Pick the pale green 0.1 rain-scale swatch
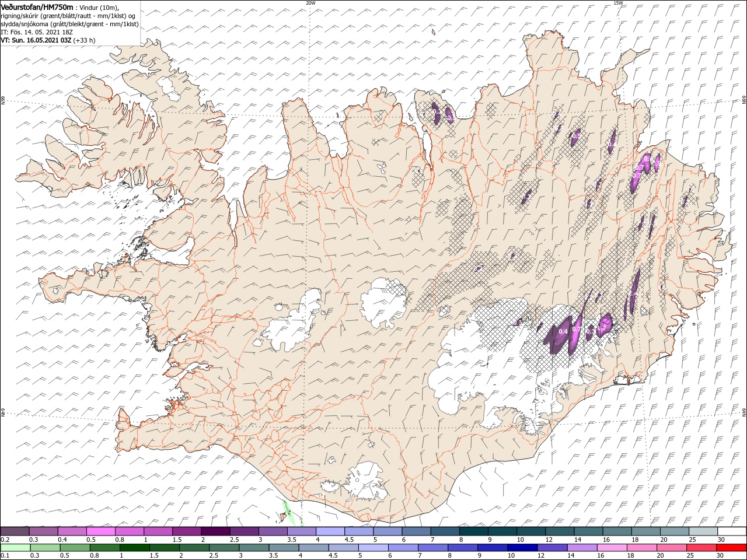Image resolution: width=747 pixels, height=560 pixels. click(15, 548)
